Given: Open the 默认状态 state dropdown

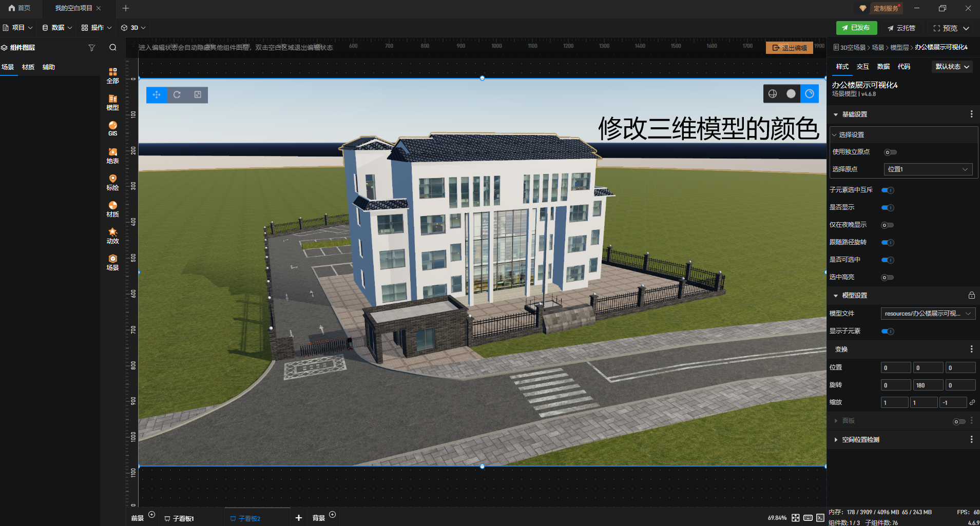Looking at the screenshot, I should tap(952, 66).
